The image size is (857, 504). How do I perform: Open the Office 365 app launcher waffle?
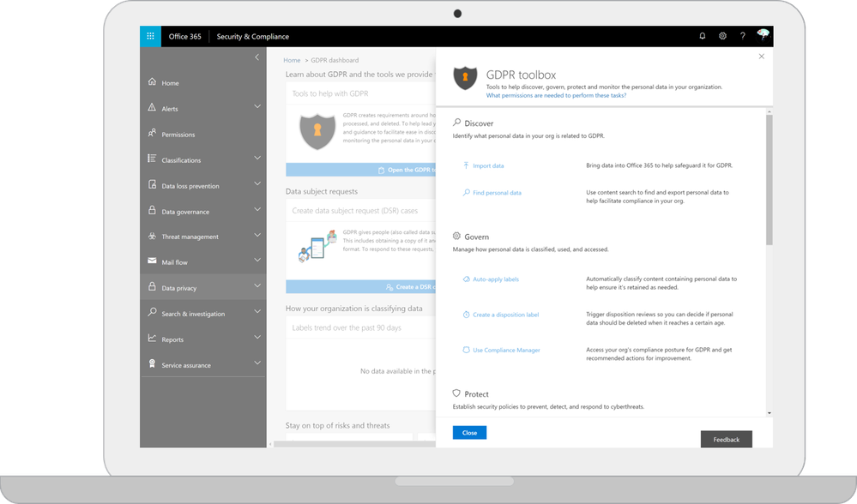point(150,37)
